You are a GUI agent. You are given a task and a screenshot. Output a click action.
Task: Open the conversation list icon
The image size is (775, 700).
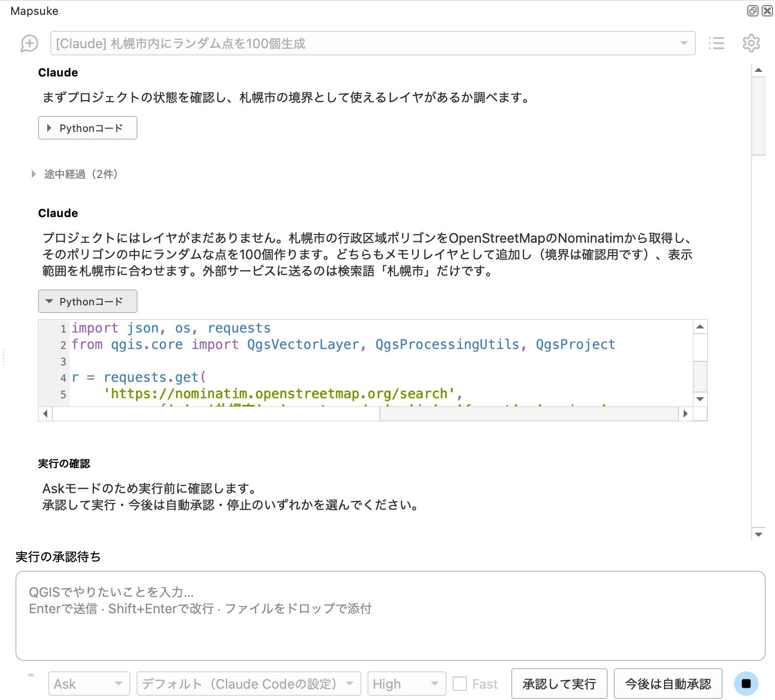(716, 44)
